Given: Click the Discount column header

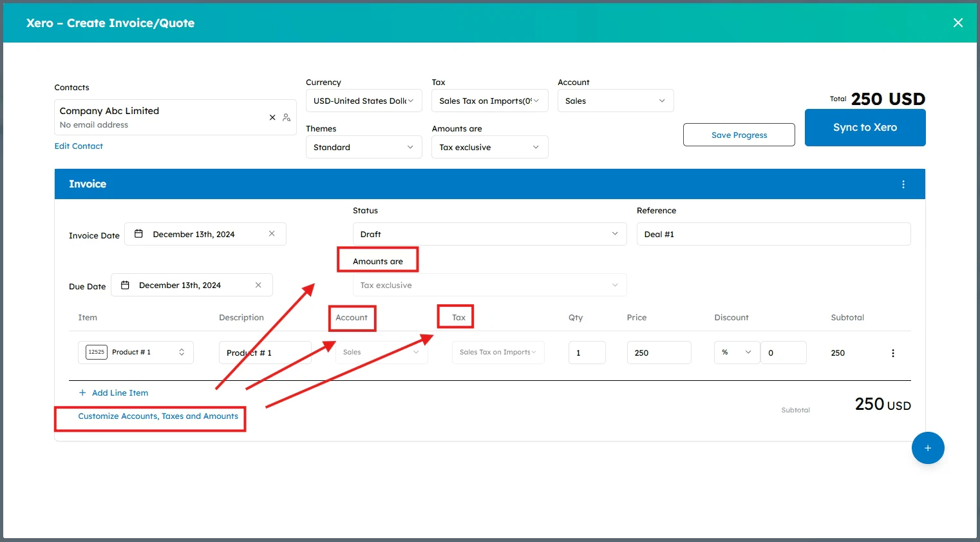Looking at the screenshot, I should click(x=731, y=318).
